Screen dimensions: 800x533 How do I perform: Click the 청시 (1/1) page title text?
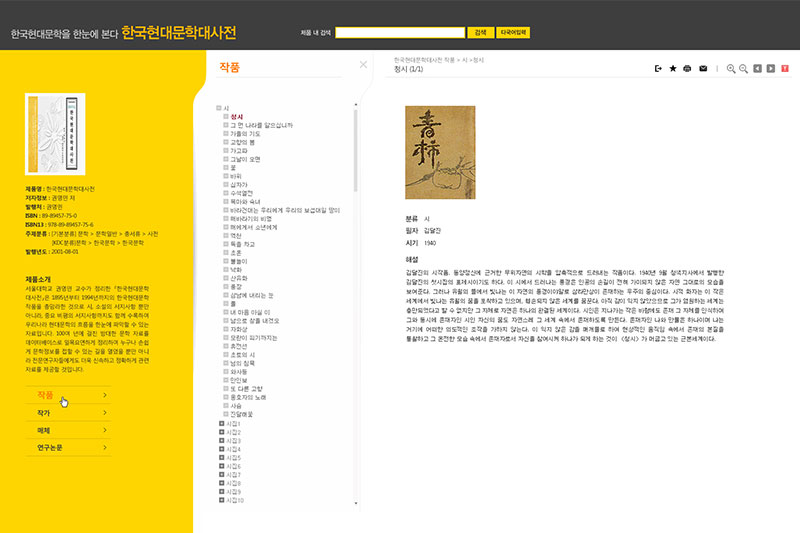pos(408,69)
